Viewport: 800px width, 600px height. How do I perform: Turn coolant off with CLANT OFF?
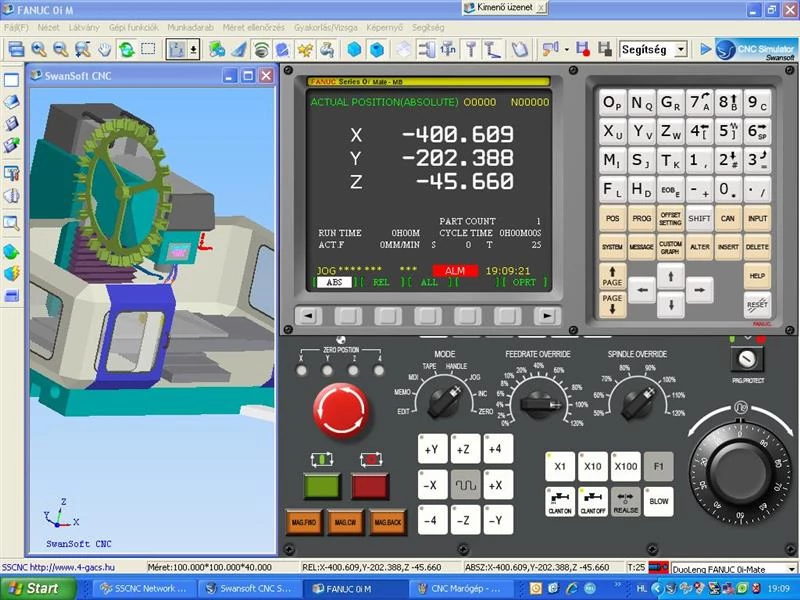tap(592, 502)
